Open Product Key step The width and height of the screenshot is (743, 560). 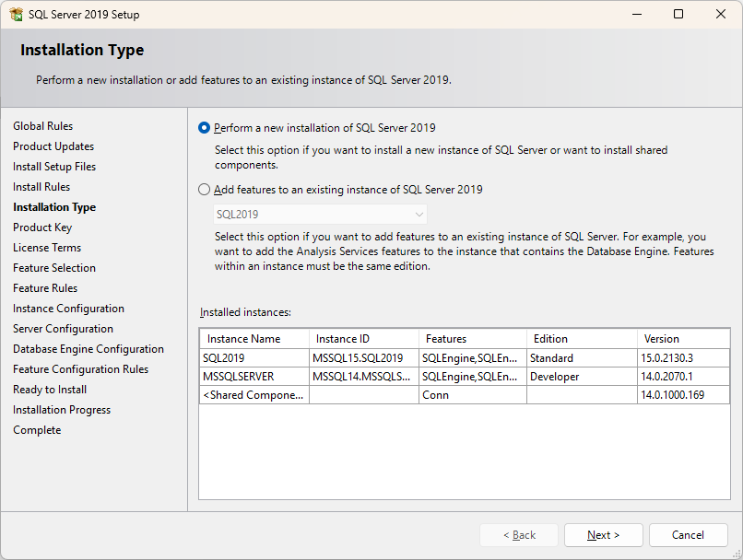[42, 227]
